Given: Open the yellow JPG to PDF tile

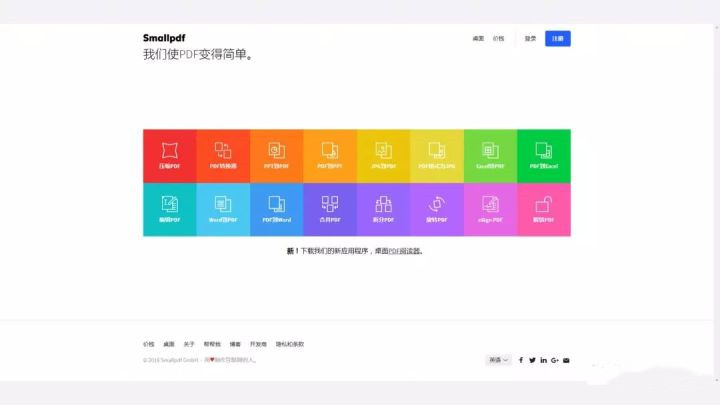Looking at the screenshot, I should 383,156.
